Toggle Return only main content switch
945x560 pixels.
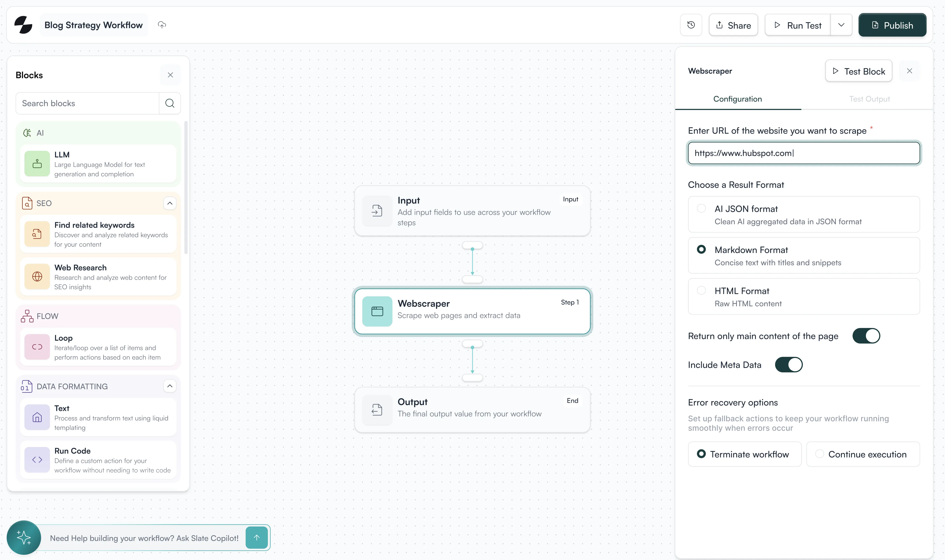[866, 336]
